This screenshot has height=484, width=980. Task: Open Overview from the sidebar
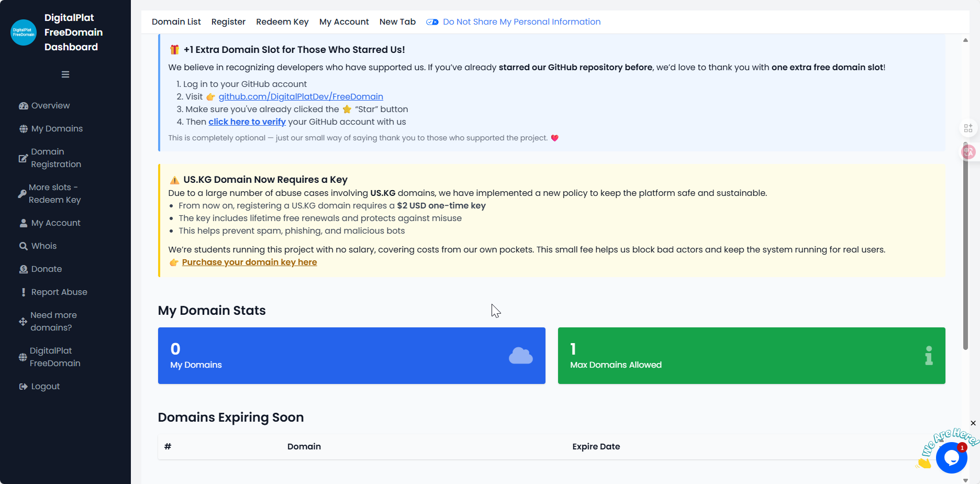pos(44,105)
